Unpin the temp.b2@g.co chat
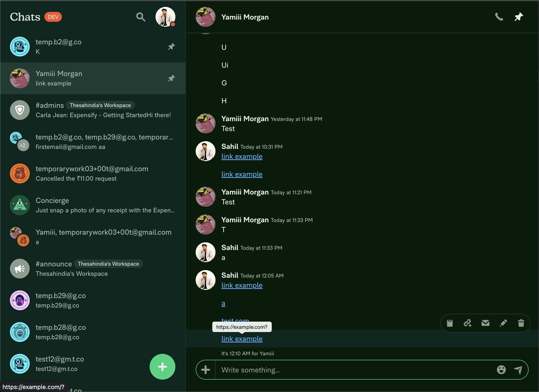 click(171, 47)
